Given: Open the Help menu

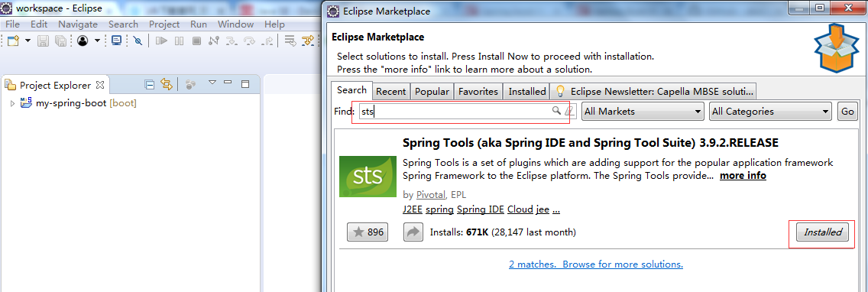Looking at the screenshot, I should click(x=274, y=24).
